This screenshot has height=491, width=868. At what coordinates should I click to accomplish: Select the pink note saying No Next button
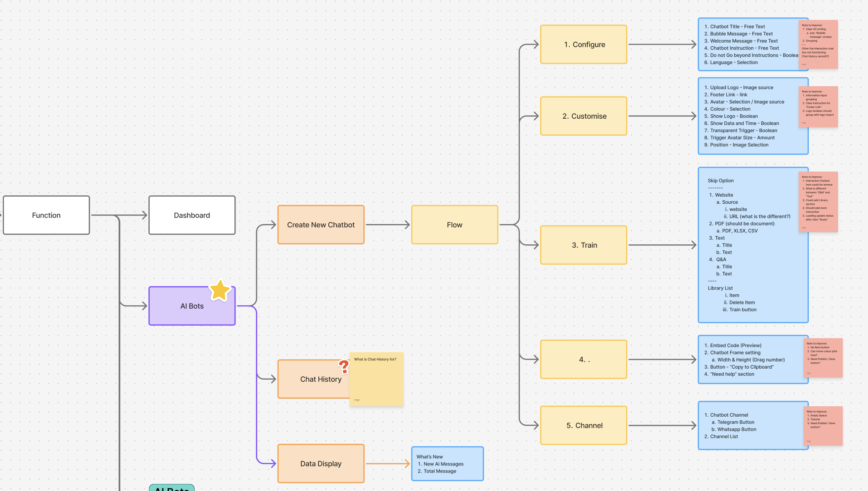click(x=823, y=358)
